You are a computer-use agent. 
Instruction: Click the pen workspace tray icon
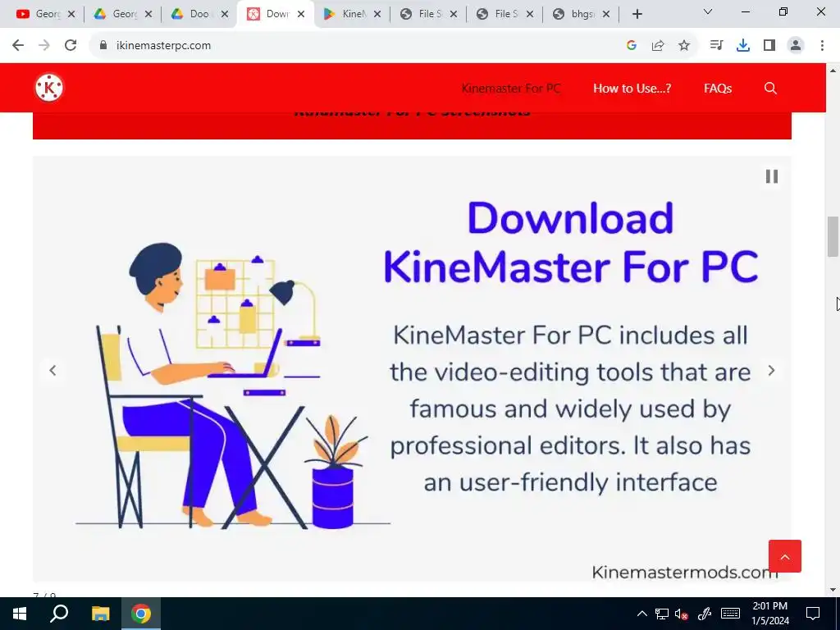pos(705,614)
